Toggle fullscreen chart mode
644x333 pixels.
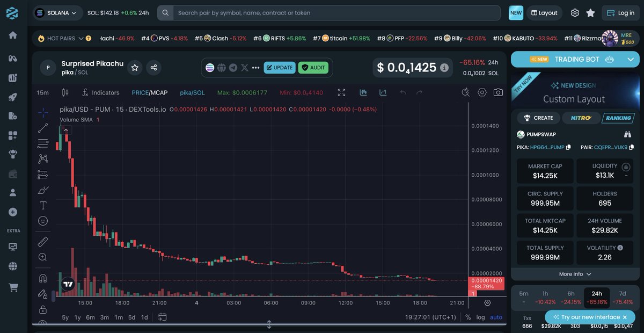[342, 92]
